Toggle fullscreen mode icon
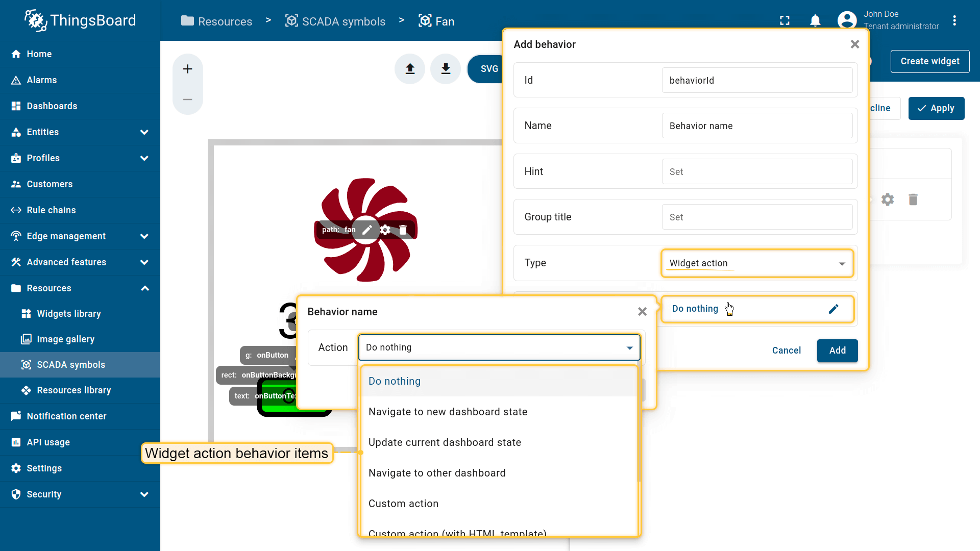The height and width of the screenshot is (551, 980). click(x=785, y=20)
